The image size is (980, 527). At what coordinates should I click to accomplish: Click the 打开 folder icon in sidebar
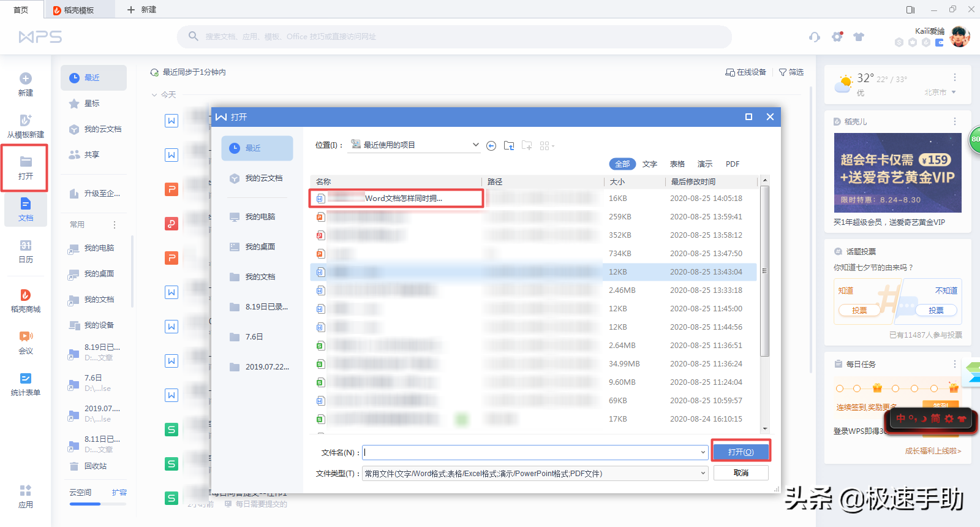(x=26, y=162)
